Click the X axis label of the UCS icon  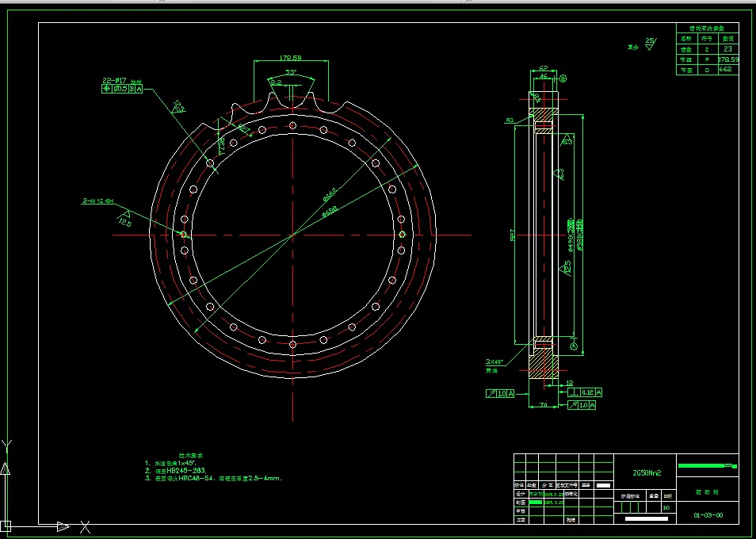[x=85, y=527]
